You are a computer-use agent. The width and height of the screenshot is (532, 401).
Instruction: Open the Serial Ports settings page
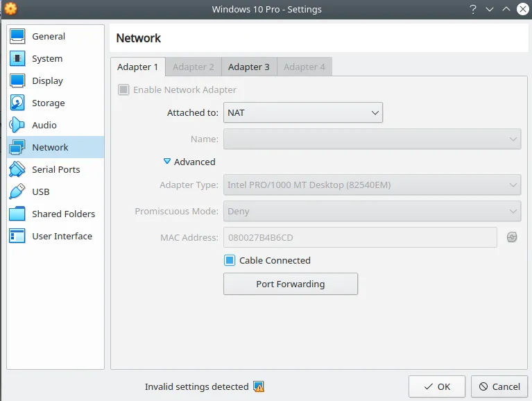click(55, 169)
